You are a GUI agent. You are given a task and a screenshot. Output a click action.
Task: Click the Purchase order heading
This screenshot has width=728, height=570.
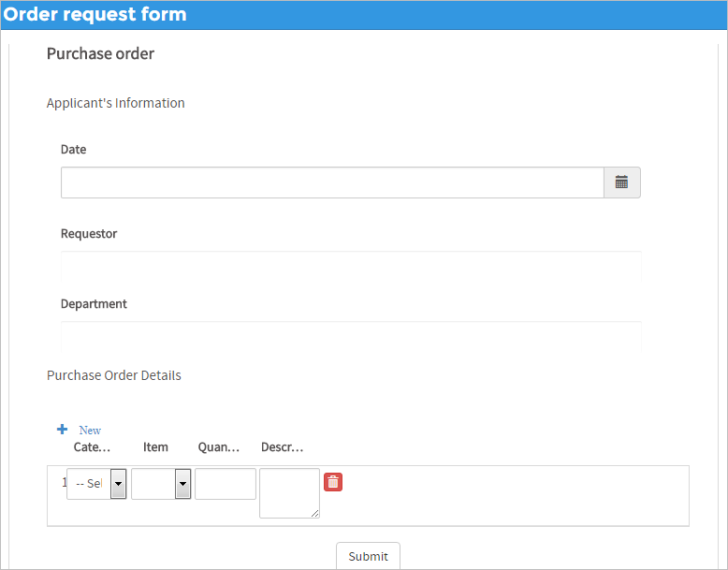[100, 53]
